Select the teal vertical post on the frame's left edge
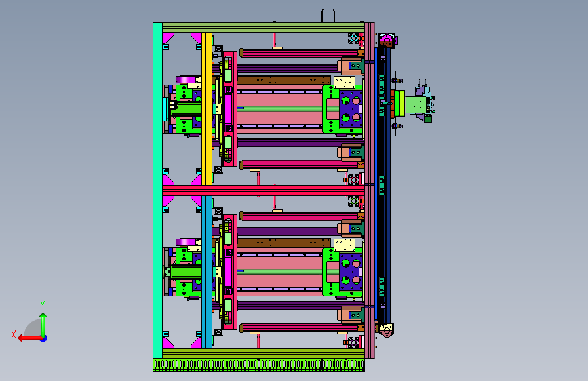This screenshot has height=381, width=588. click(157, 190)
